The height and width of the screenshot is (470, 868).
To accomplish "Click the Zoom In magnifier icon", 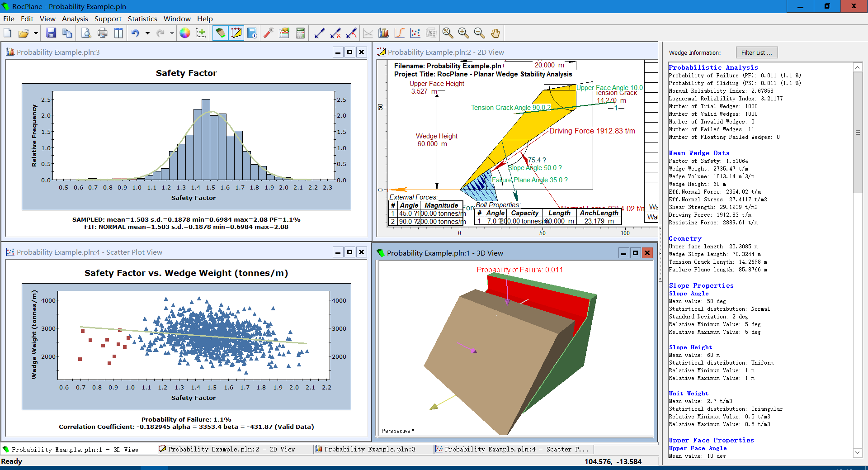I will pyautogui.click(x=463, y=33).
